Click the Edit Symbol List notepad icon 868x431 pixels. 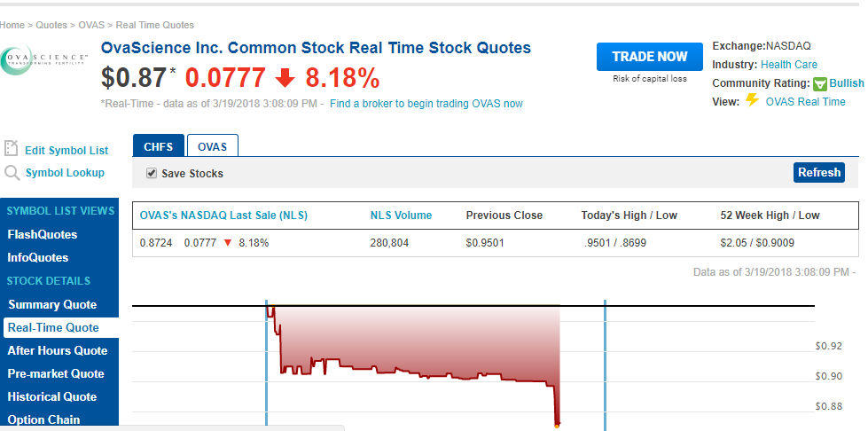click(12, 149)
